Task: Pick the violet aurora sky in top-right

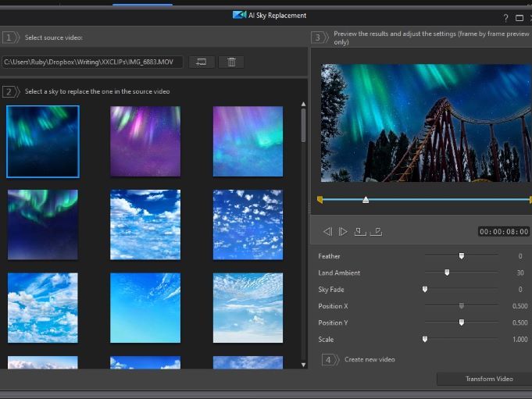Action: tap(248, 141)
